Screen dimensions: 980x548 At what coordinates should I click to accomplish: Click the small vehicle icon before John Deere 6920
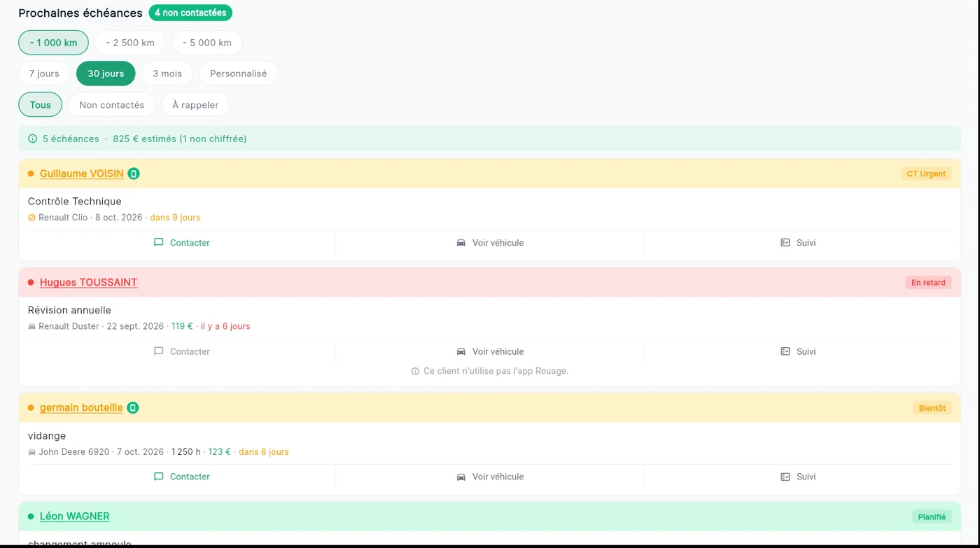click(31, 452)
